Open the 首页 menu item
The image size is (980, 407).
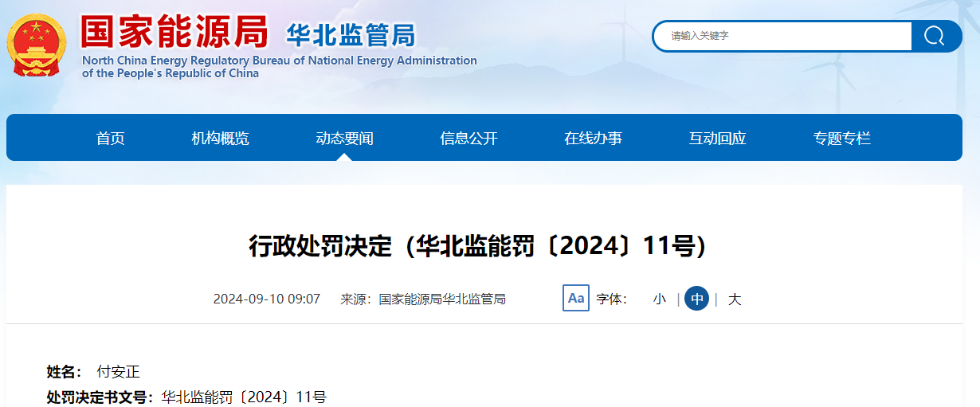pyautogui.click(x=111, y=138)
